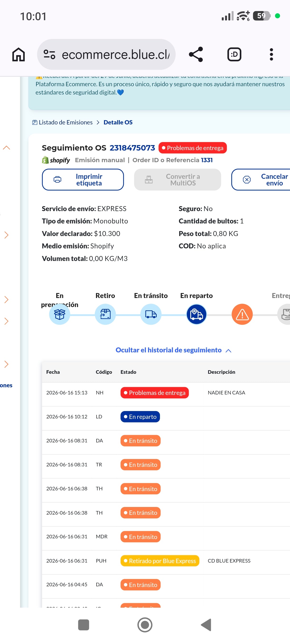Click the Estado column header
The image size is (290, 644).
tap(128, 372)
